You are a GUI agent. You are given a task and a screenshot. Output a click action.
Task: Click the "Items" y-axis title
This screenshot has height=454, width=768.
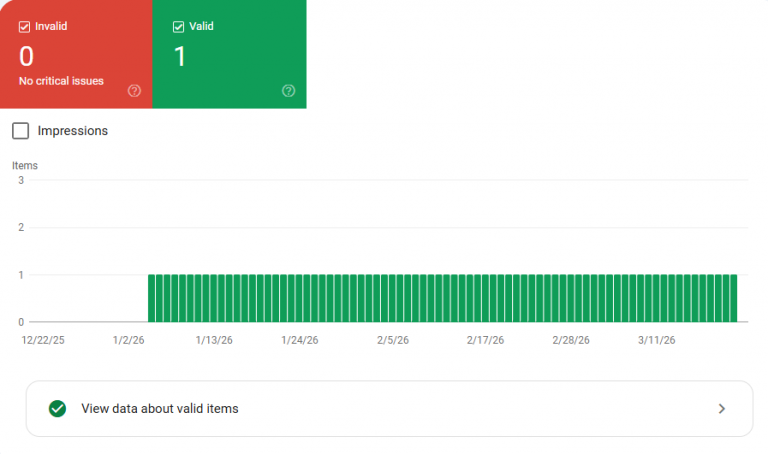25,166
